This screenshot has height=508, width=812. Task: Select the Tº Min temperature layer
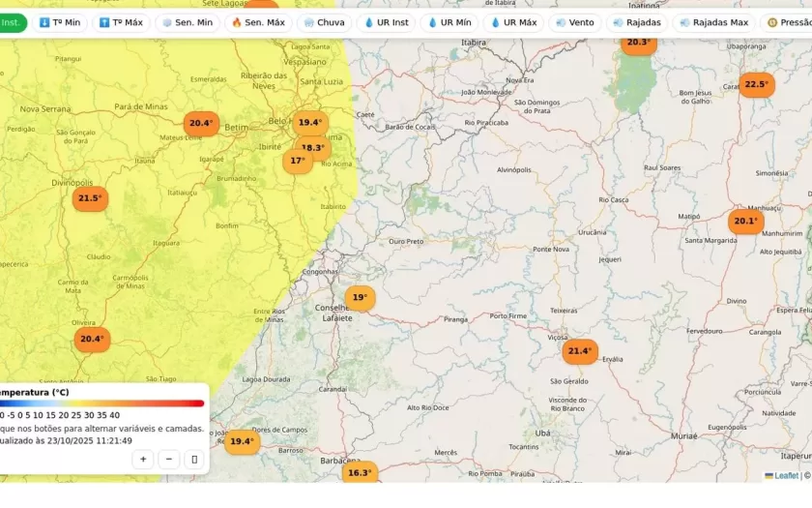click(59, 22)
